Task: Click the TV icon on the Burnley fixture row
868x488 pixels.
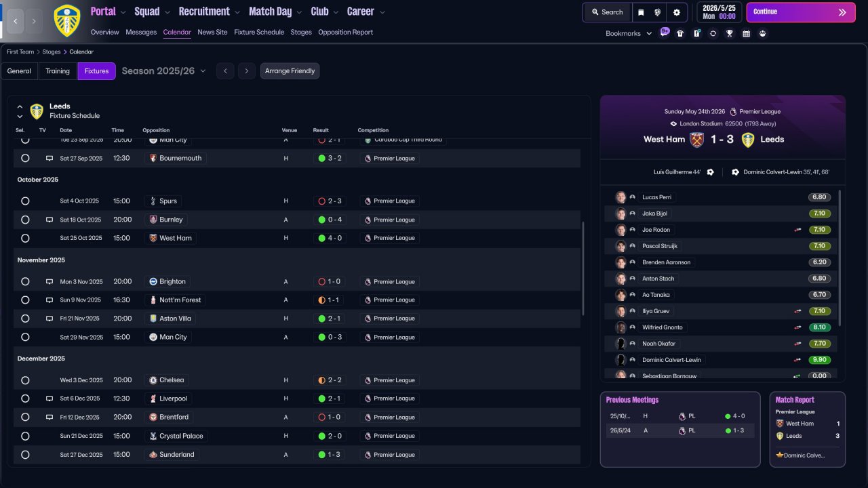Action: pos(49,220)
